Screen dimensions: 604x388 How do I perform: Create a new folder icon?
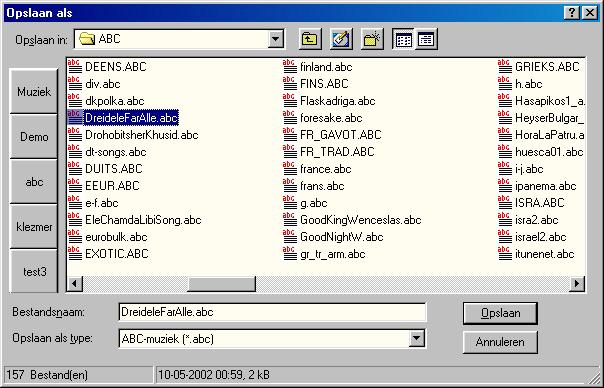pyautogui.click(x=372, y=39)
